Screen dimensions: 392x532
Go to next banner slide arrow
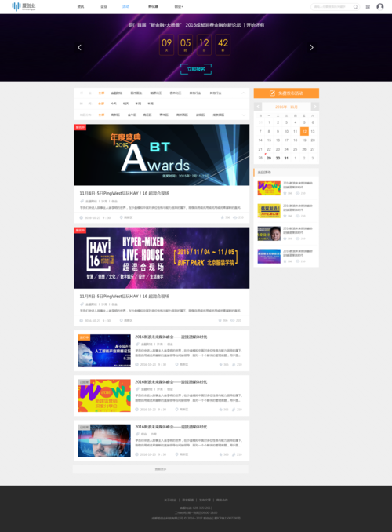[311, 48]
